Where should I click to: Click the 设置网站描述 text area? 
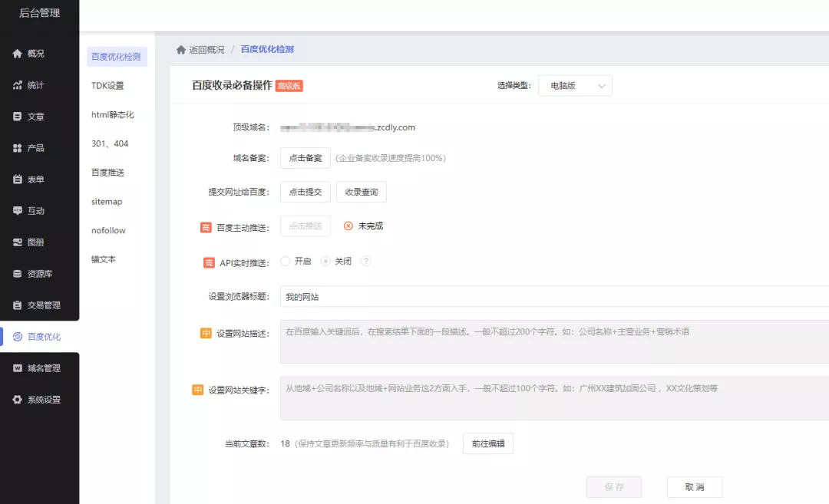pyautogui.click(x=555, y=341)
